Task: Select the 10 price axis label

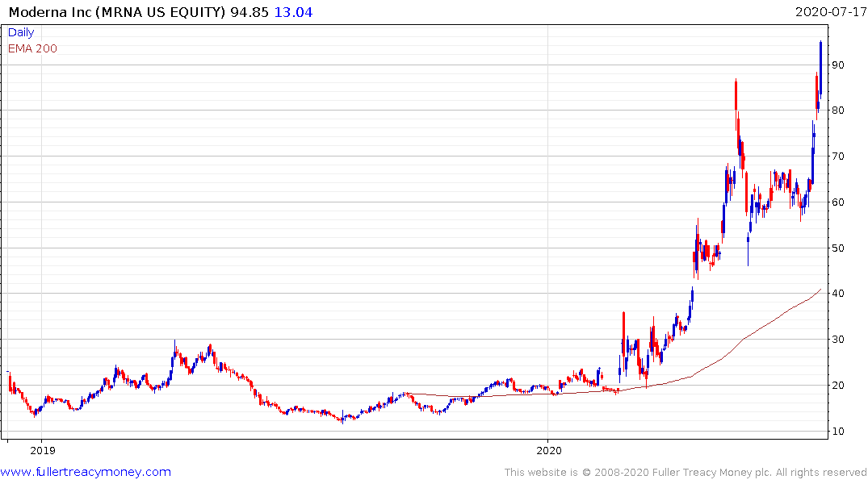Action: [838, 431]
